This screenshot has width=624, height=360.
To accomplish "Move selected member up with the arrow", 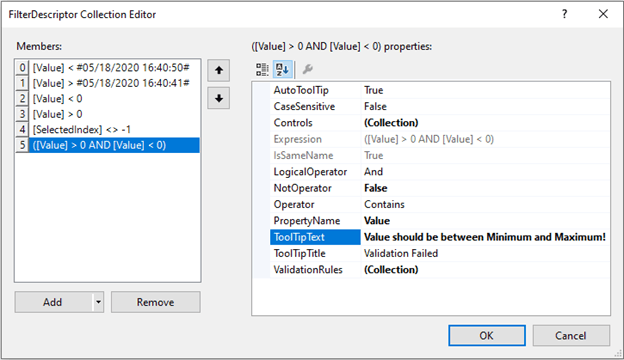I will [x=218, y=71].
